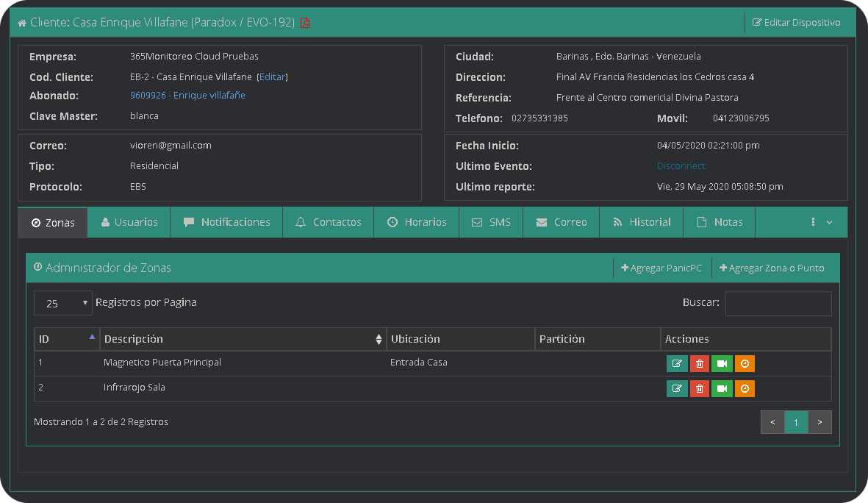
Task: Open camera video for Infrrarojo Sala
Action: click(722, 388)
